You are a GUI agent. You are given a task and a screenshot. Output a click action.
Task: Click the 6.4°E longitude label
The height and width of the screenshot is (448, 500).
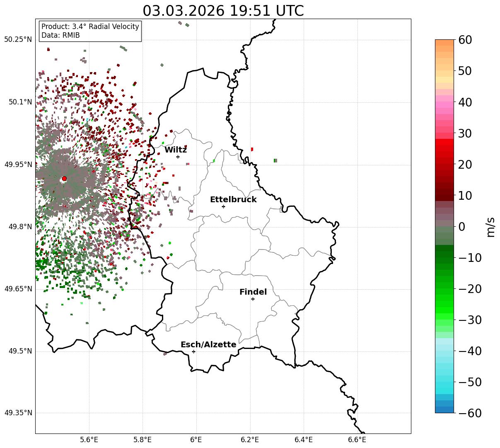coord(304,440)
